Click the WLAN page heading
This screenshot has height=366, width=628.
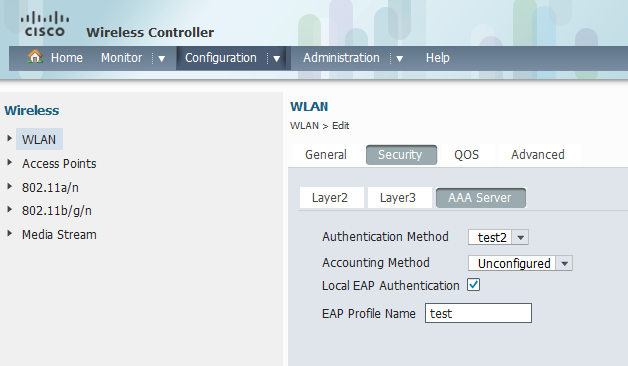point(309,107)
